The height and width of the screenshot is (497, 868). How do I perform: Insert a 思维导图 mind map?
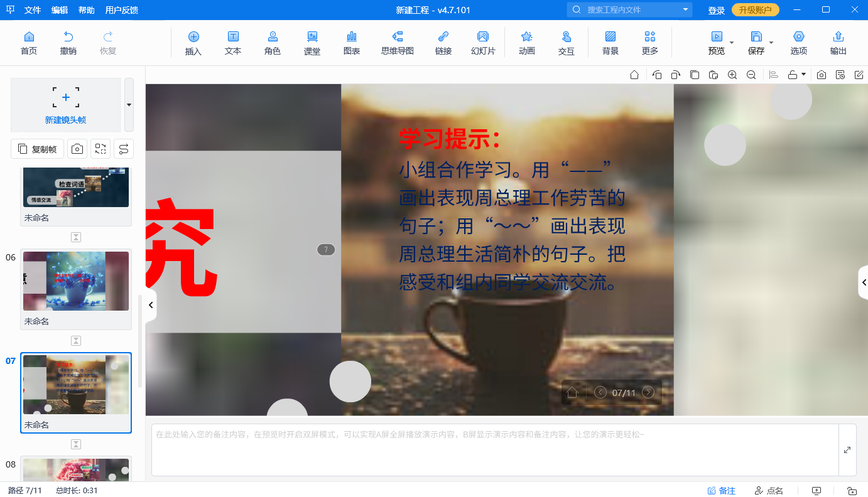[398, 43]
